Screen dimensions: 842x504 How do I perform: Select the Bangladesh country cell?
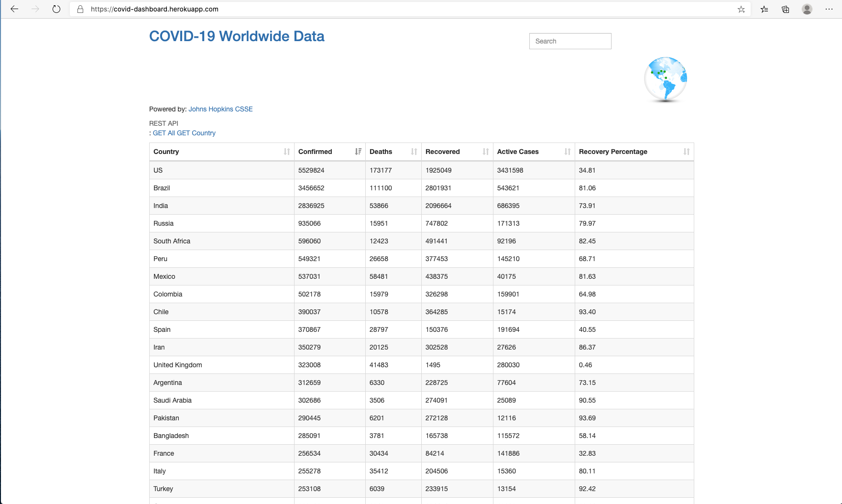point(222,436)
